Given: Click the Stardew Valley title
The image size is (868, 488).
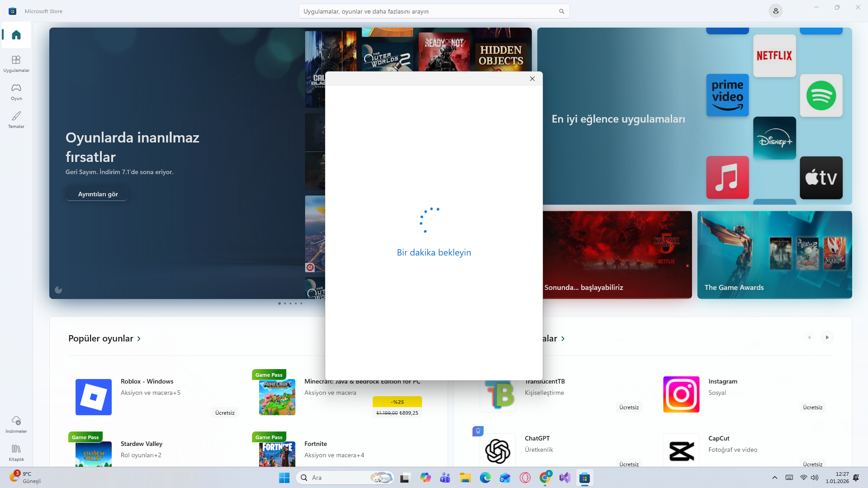Looking at the screenshot, I should tap(142, 444).
